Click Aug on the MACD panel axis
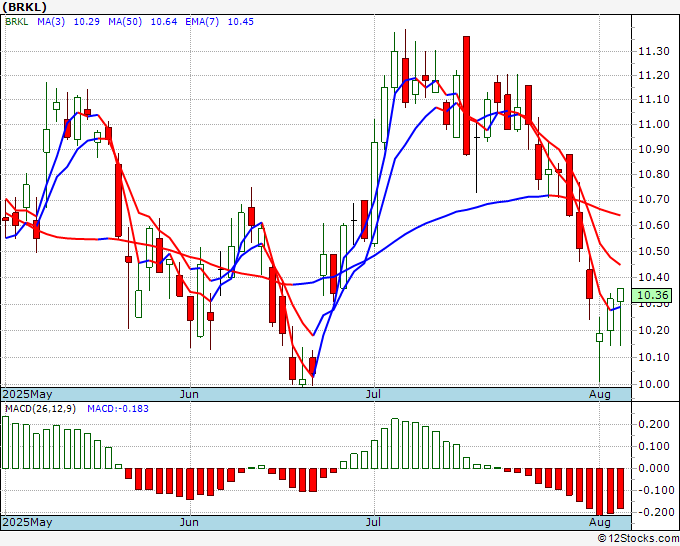The image size is (680, 546). coord(600,522)
